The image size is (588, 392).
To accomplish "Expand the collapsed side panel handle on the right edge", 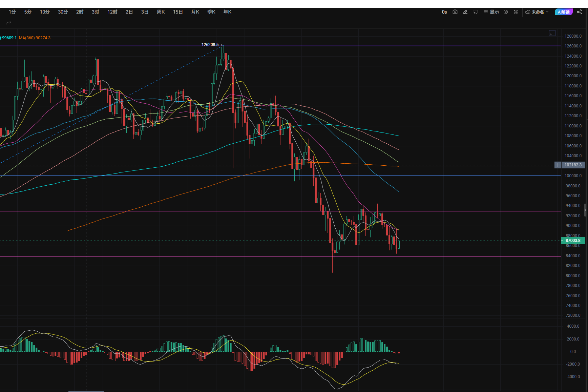I will pyautogui.click(x=586, y=210).
